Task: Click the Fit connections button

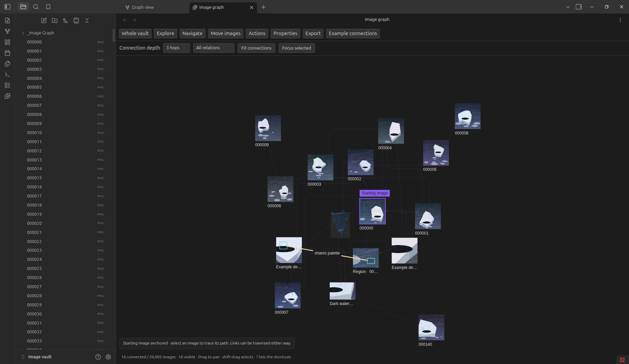Action: [x=256, y=48]
